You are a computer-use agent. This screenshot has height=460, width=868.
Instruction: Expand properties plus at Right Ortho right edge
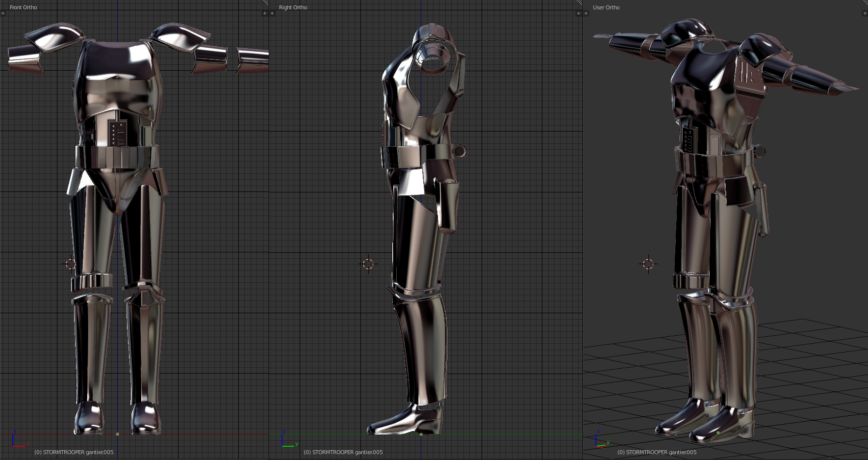tap(579, 13)
